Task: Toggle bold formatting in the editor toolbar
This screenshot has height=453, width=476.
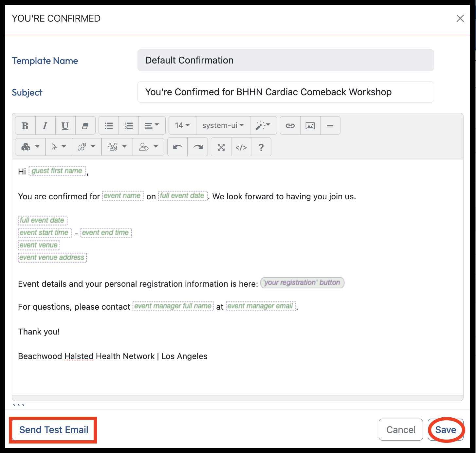Action: click(x=25, y=125)
